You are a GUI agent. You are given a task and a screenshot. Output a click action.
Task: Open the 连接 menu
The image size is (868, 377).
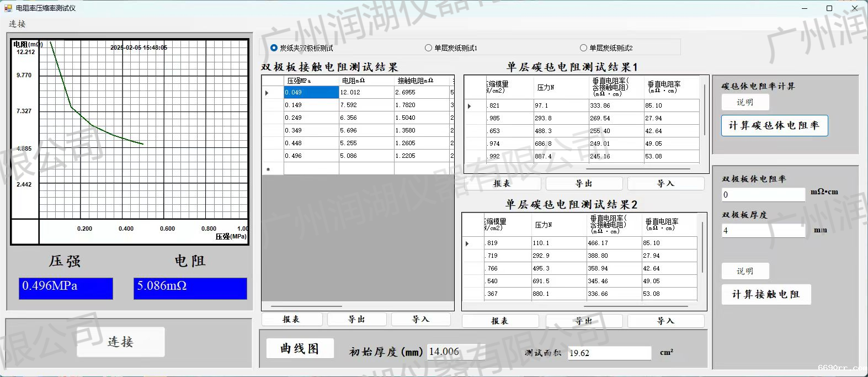[x=17, y=24]
